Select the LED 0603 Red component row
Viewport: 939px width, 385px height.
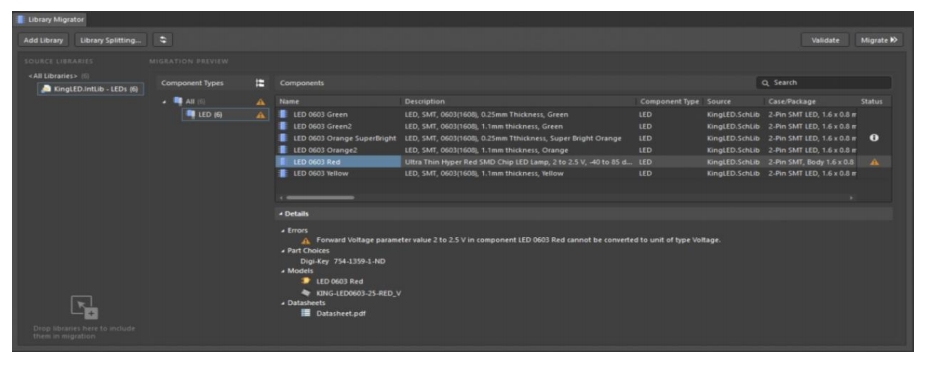click(x=583, y=162)
